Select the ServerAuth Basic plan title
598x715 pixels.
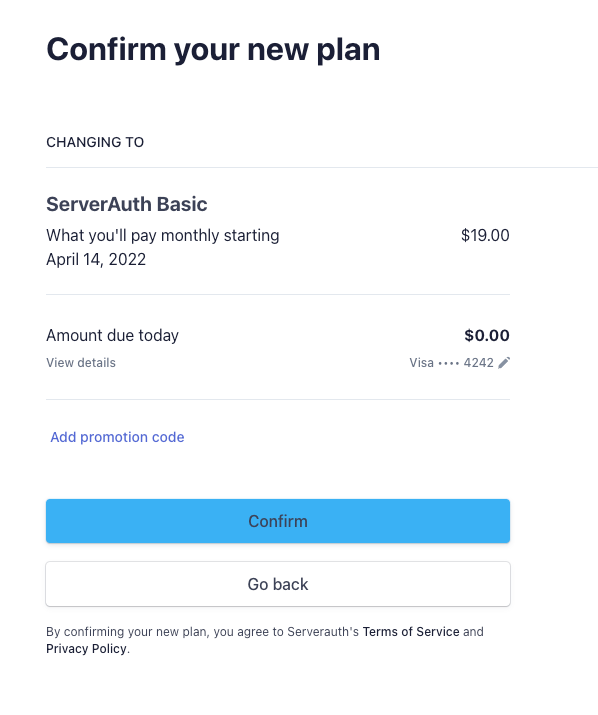tap(127, 204)
